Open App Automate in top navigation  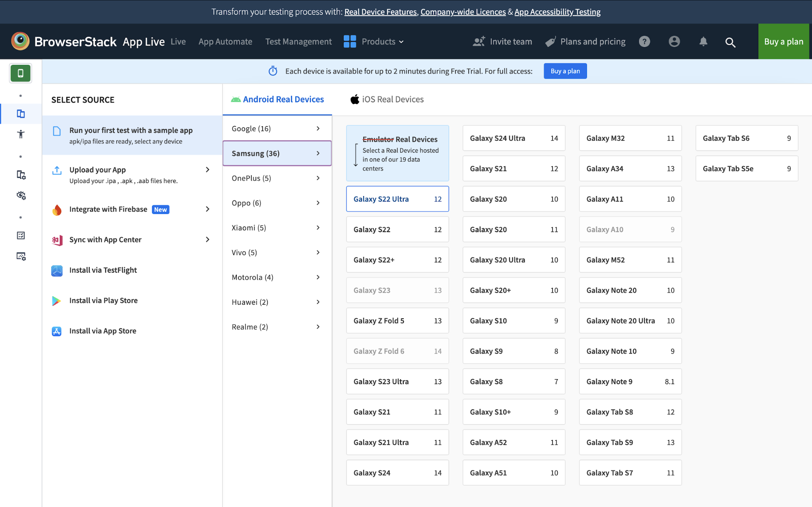tap(225, 41)
